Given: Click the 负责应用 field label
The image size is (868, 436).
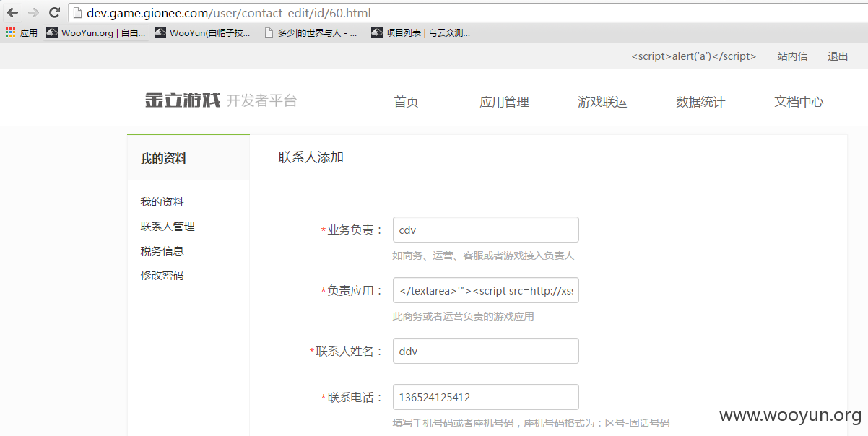Looking at the screenshot, I should point(352,291).
